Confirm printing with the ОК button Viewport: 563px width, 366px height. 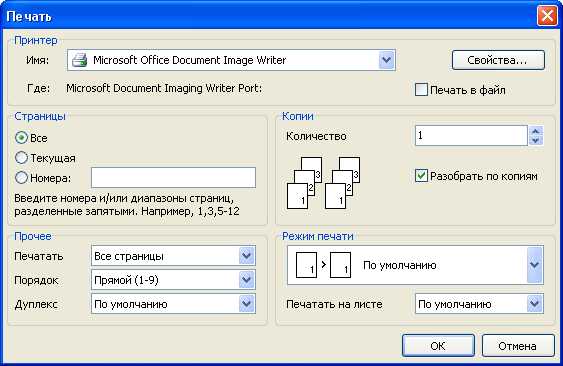coord(438,346)
